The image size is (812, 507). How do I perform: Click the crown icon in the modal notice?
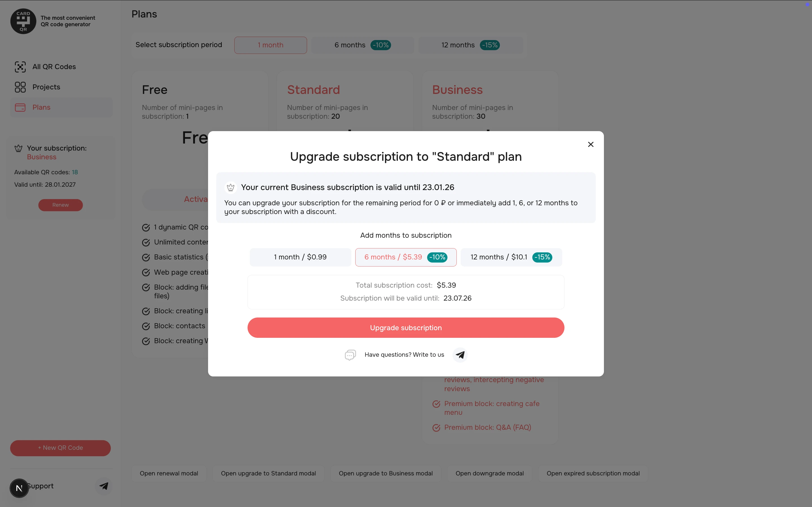tap(231, 188)
